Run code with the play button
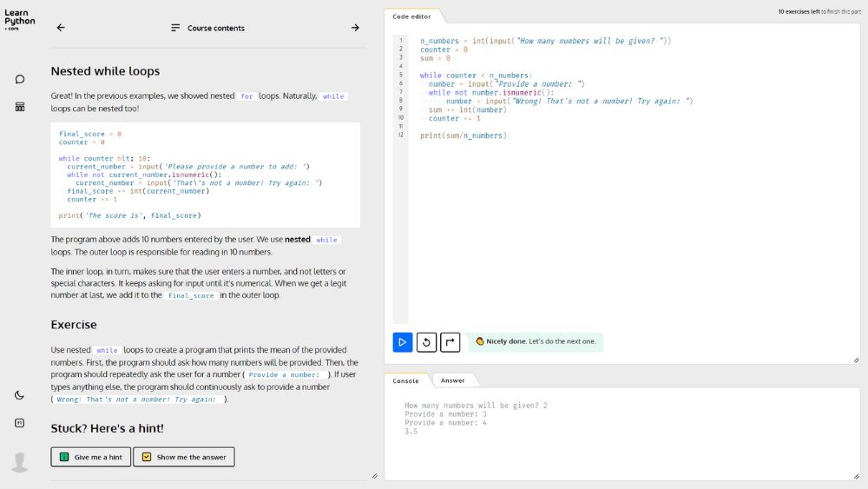The width and height of the screenshot is (868, 489). point(403,341)
